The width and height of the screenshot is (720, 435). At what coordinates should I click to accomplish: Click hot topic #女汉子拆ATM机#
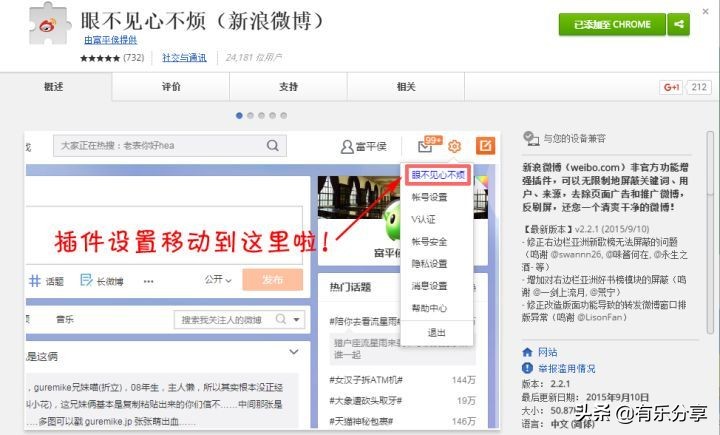pyautogui.click(x=366, y=380)
